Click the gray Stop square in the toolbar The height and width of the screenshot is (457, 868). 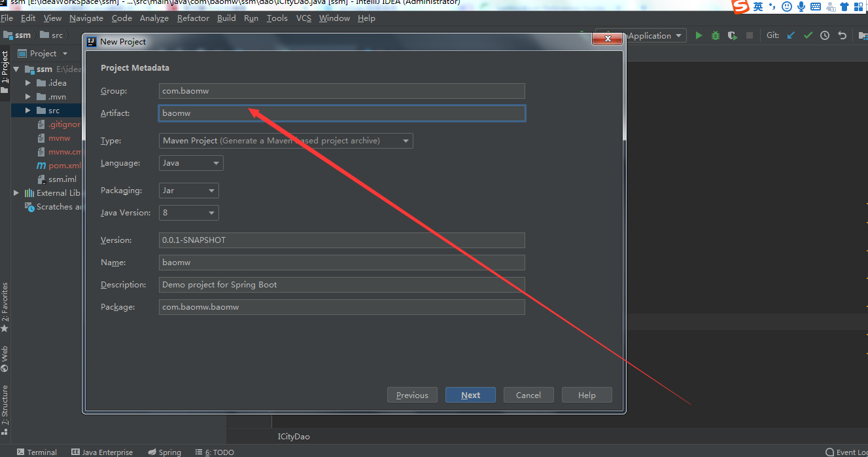pos(750,35)
